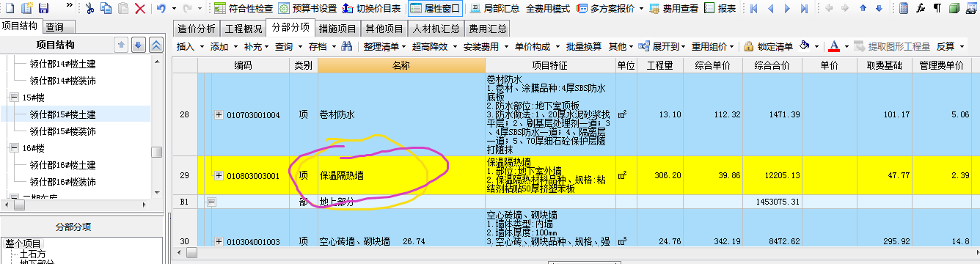The image size is (980, 264).
Task: Click the Undo arrow icon
Action: (161, 9)
